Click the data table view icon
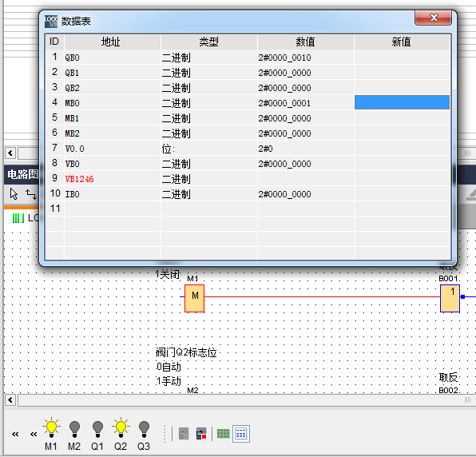Image resolution: width=476 pixels, height=457 pixels. point(241,434)
